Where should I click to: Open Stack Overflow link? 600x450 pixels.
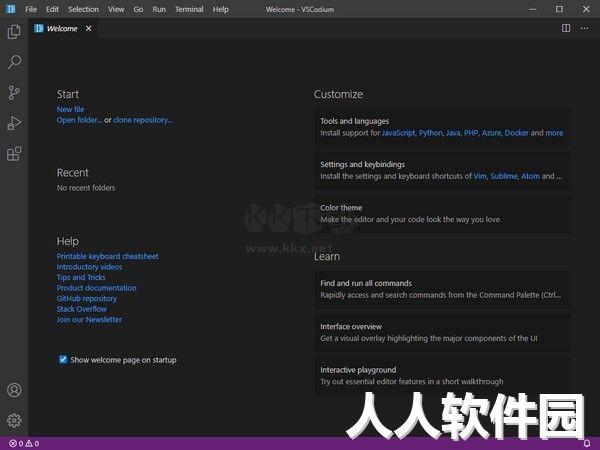82,309
